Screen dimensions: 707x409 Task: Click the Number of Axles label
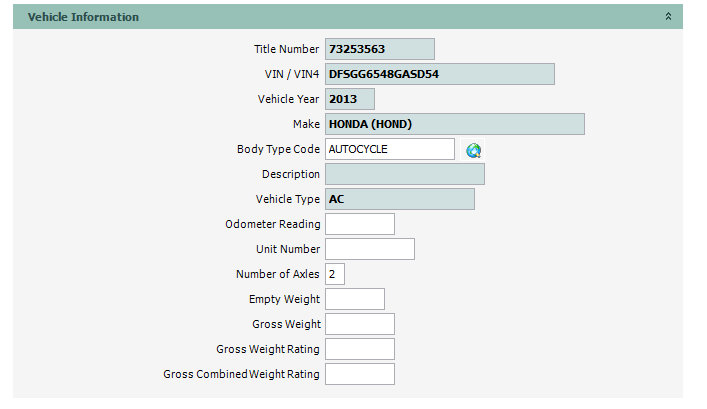coord(278,274)
